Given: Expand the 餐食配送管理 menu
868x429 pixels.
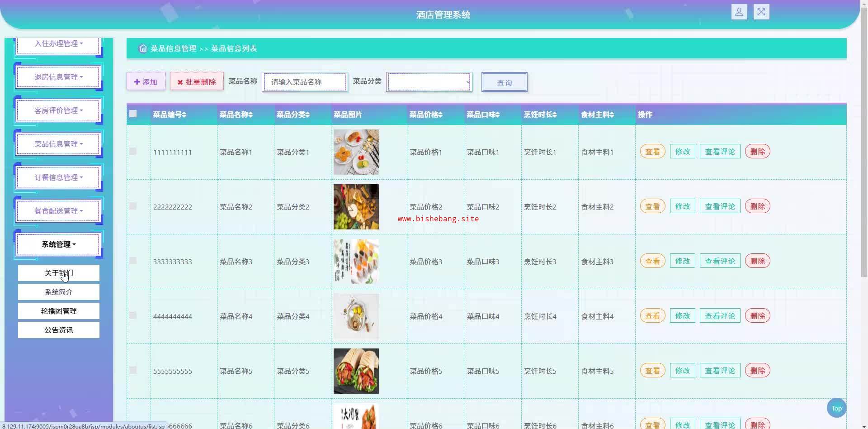Looking at the screenshot, I should (58, 211).
